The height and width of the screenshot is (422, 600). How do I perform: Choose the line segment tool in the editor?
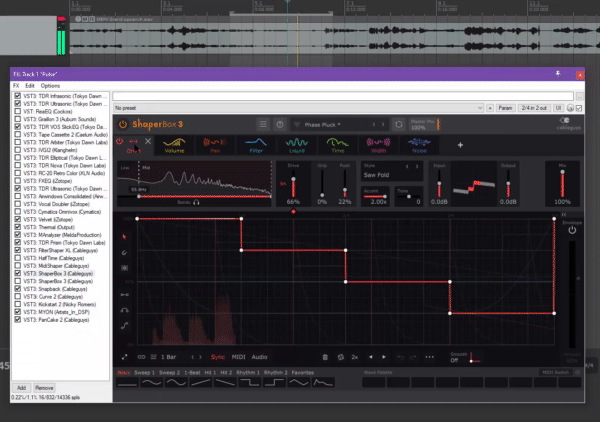[124, 295]
